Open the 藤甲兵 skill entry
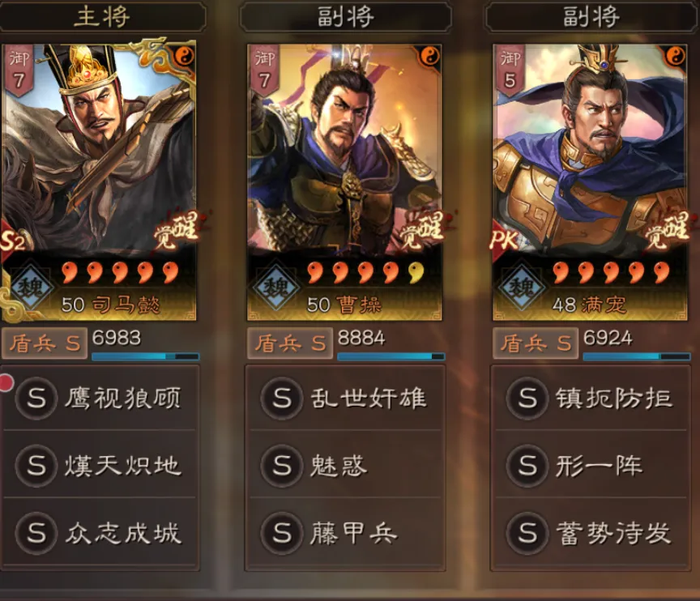 (x=345, y=533)
